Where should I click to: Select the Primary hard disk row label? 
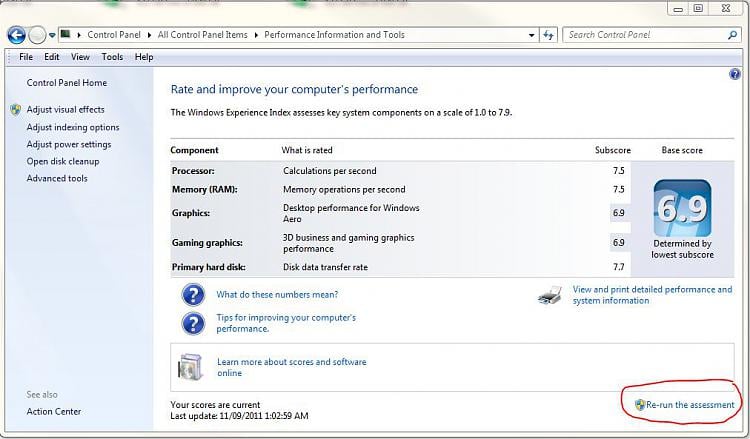(x=209, y=267)
